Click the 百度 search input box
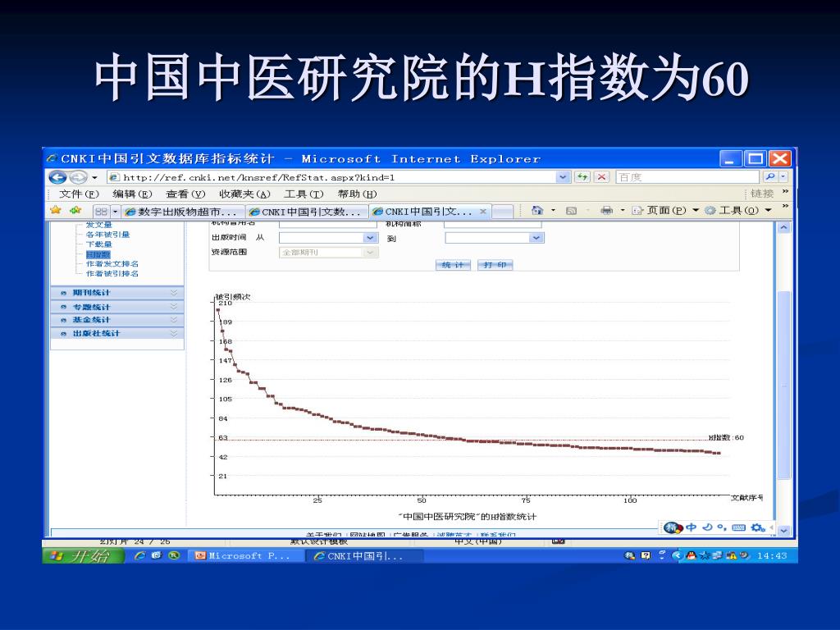The image size is (840, 630). click(x=688, y=177)
